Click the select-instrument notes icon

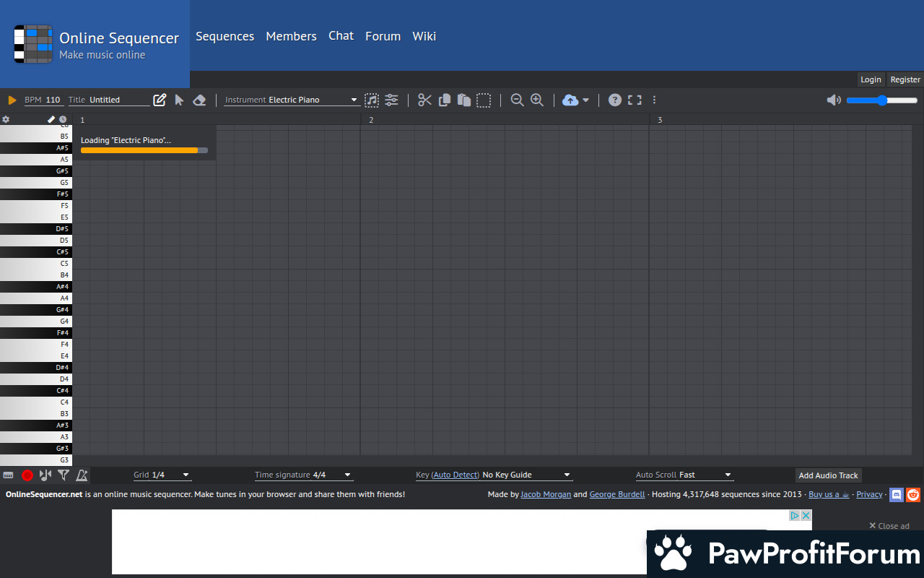click(x=371, y=100)
